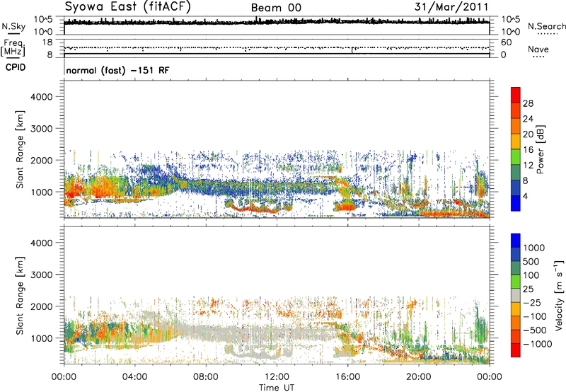Click the "16" tick on Power colorbar

[x=528, y=150]
